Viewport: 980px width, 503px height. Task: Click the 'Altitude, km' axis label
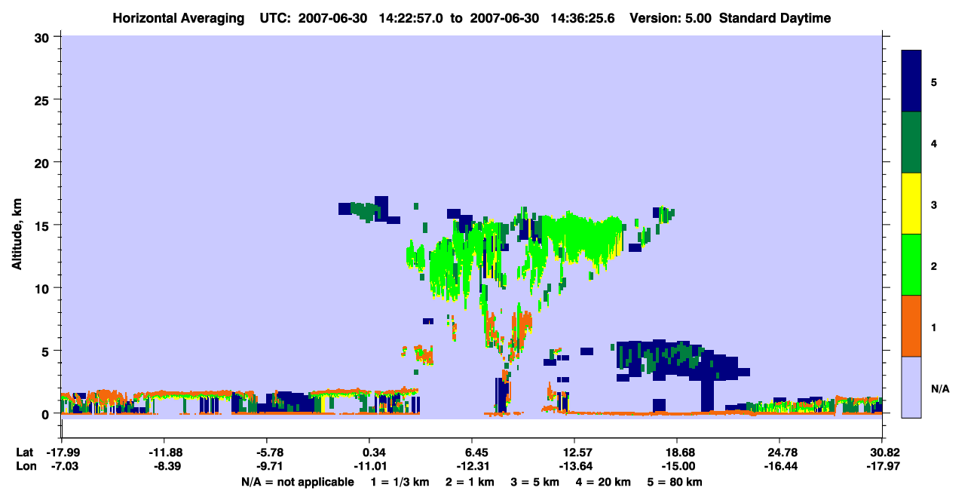(x=17, y=233)
